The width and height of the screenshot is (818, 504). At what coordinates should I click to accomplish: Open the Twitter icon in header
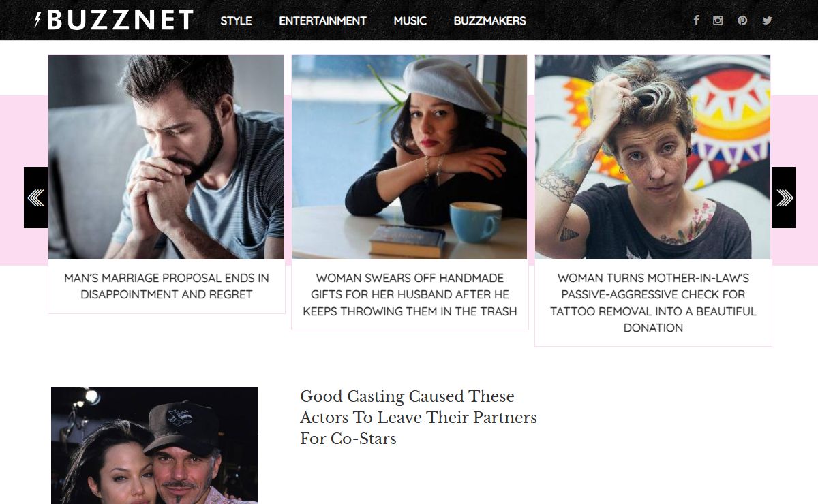click(x=767, y=20)
